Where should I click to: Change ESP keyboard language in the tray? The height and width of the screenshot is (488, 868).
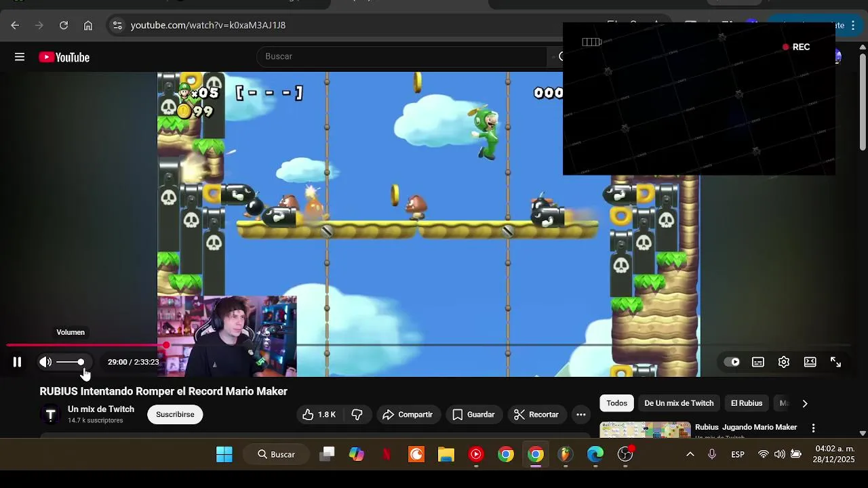[x=738, y=454]
